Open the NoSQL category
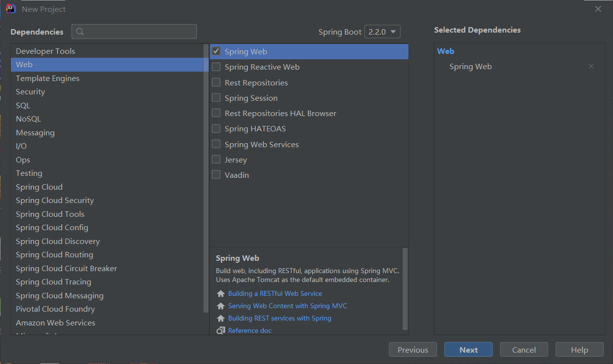Screen dimensions: 613x364 click(107, 119)
